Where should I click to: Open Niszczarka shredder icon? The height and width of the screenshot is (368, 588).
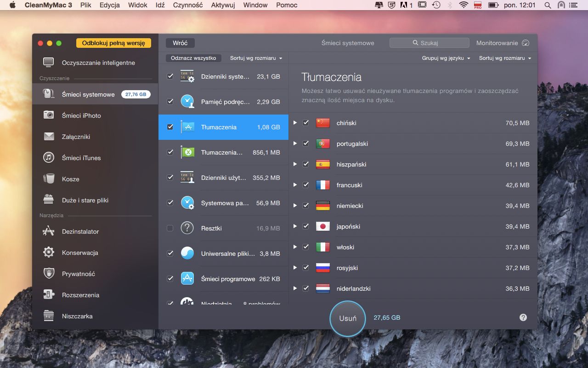pyautogui.click(x=49, y=316)
